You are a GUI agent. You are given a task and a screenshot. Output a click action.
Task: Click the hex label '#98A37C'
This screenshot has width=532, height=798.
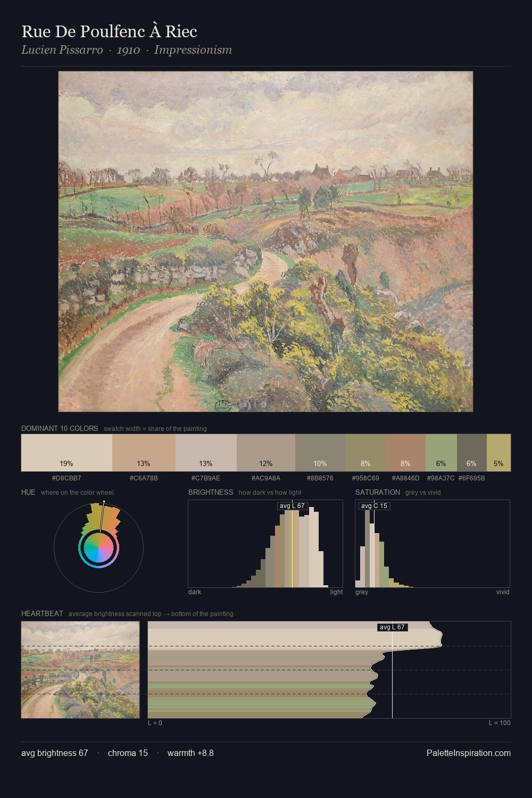click(x=441, y=478)
